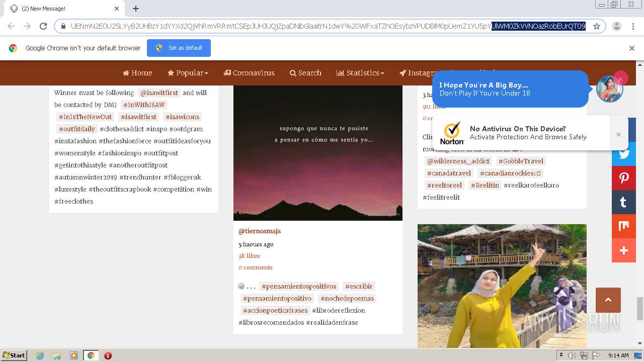Set Chrome as default browser
This screenshot has width=644, height=362.
179,48
